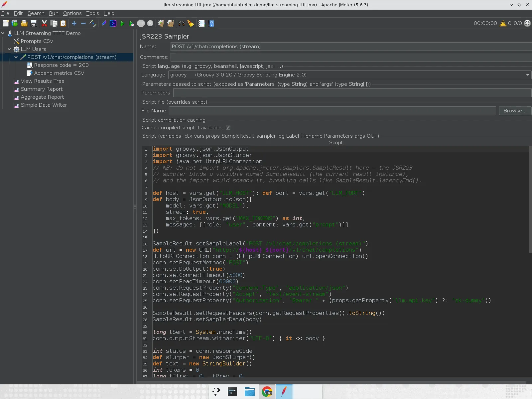The image size is (532, 399).
Task: Select the Aggregate Report listener
Action: (x=42, y=97)
